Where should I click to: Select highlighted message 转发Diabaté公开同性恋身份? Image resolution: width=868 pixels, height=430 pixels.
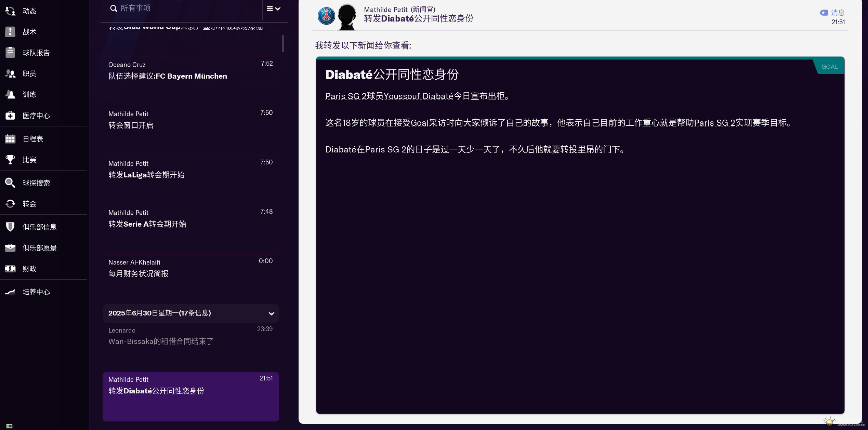[191, 397]
